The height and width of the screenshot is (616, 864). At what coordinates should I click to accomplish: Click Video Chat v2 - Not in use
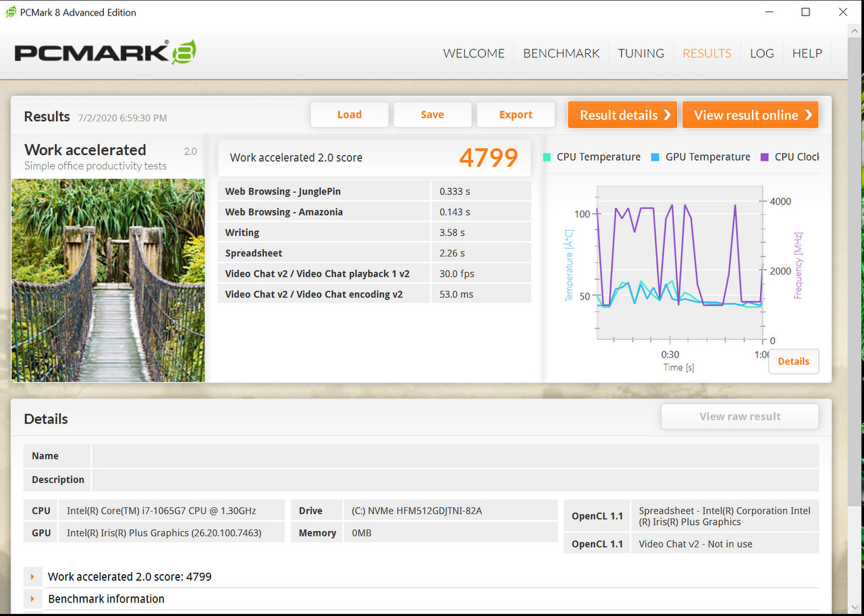point(695,544)
